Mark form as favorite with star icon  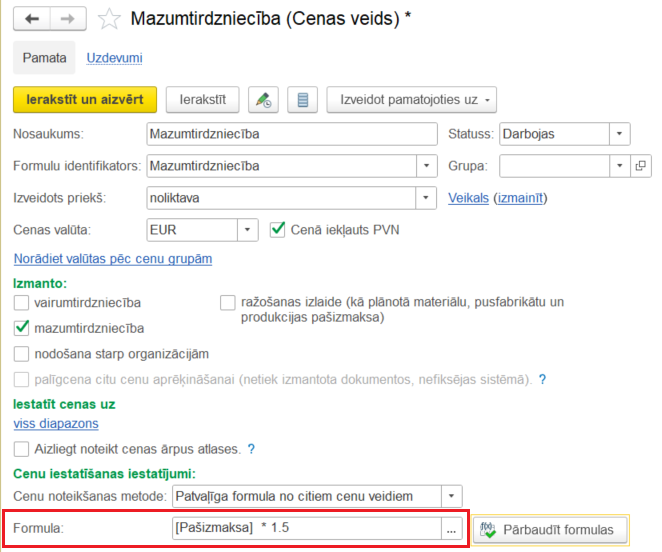click(x=110, y=20)
